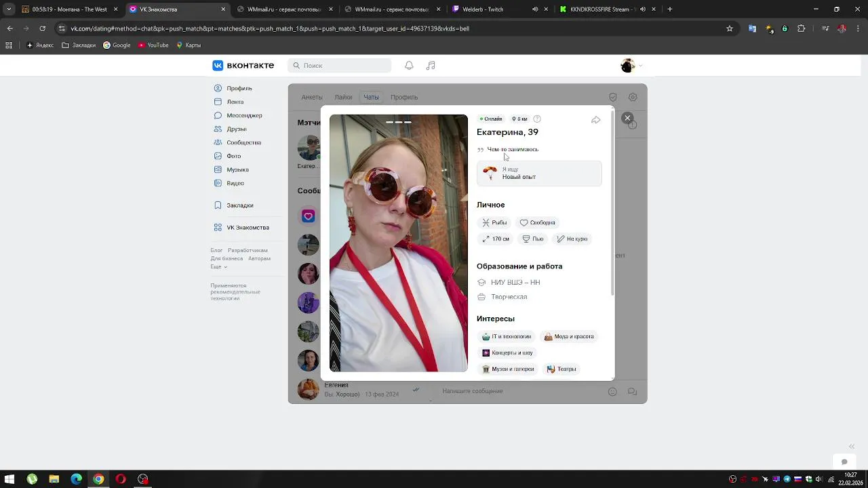Open dating settings gear icon
The image size is (868, 488).
pyautogui.click(x=633, y=97)
